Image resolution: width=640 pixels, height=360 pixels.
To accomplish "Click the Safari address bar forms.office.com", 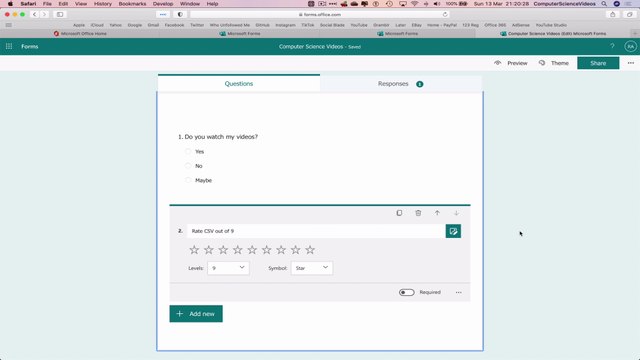I will 320,14.
